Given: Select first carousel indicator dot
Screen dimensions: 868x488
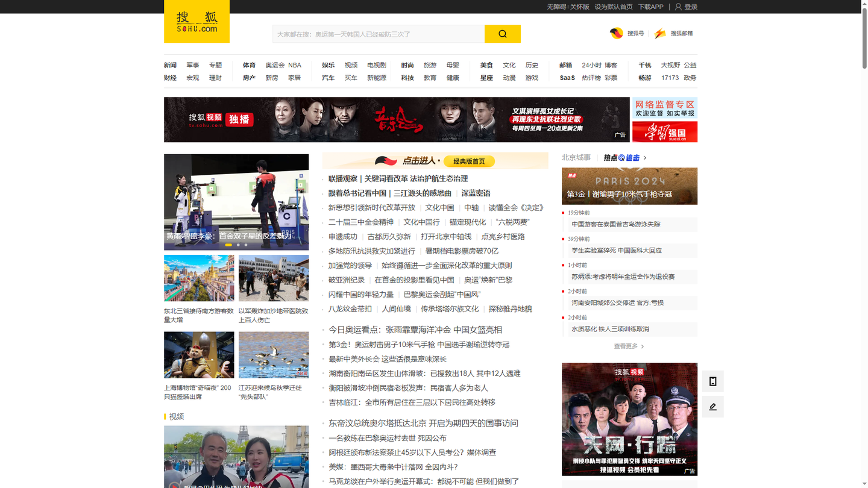Looking at the screenshot, I should [228, 245].
